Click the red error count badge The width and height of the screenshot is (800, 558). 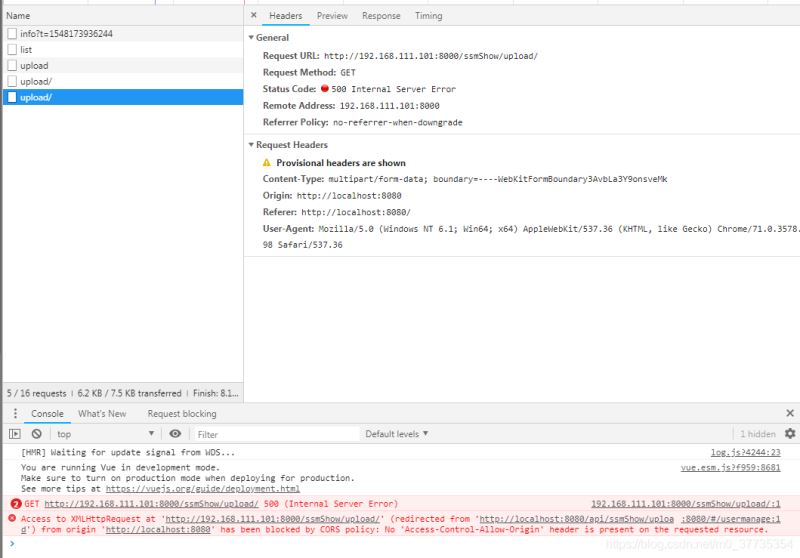16,504
